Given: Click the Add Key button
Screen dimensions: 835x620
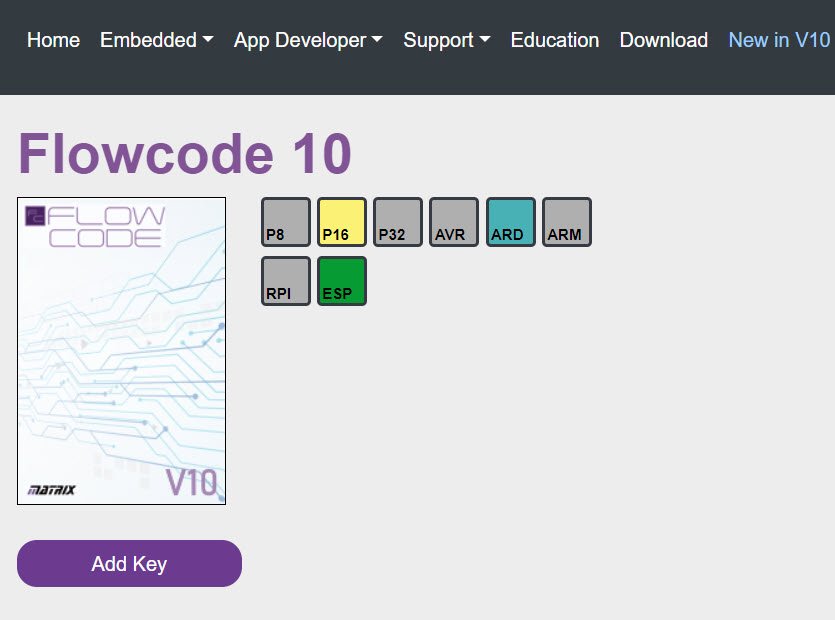Looking at the screenshot, I should [129, 564].
